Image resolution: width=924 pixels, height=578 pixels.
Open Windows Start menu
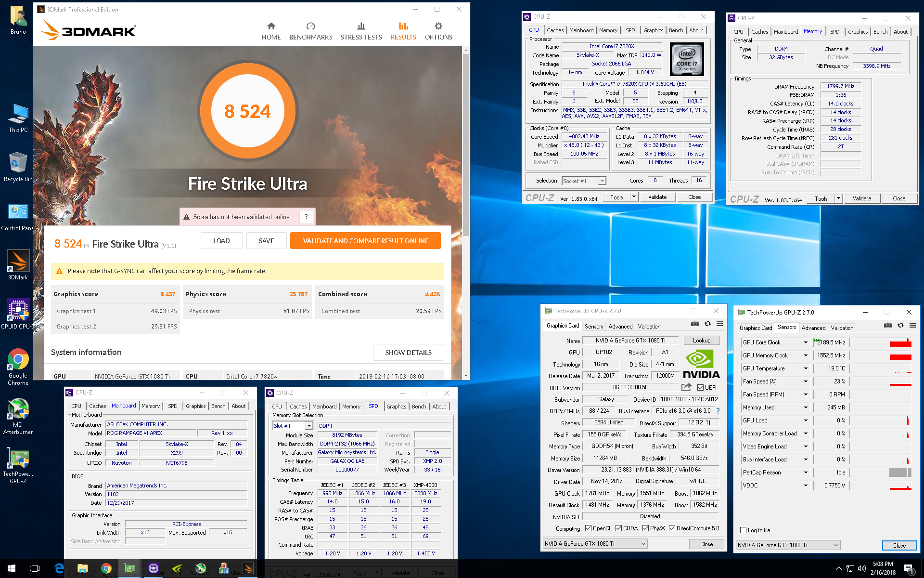[x=12, y=568]
